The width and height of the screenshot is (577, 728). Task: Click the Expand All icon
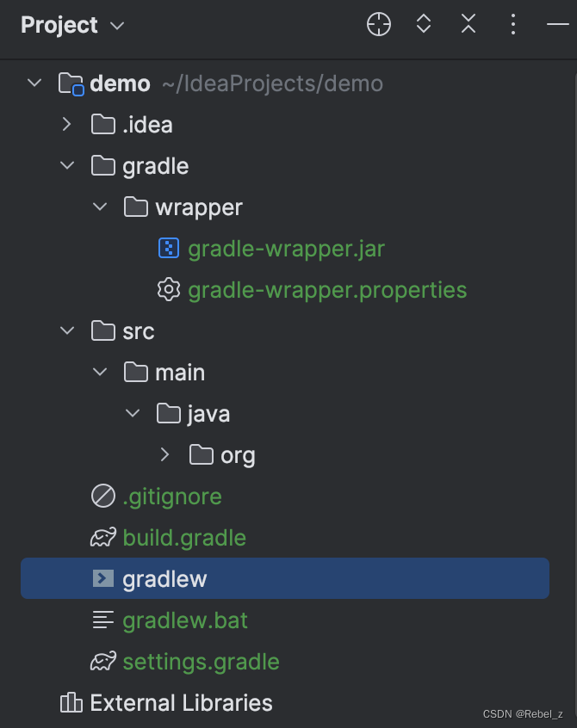click(423, 24)
